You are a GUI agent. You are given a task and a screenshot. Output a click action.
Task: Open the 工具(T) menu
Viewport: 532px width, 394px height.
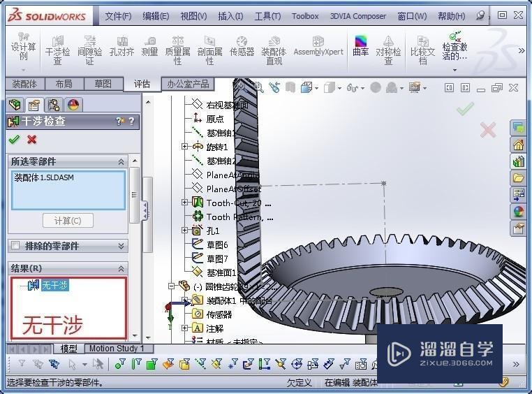[x=267, y=16]
